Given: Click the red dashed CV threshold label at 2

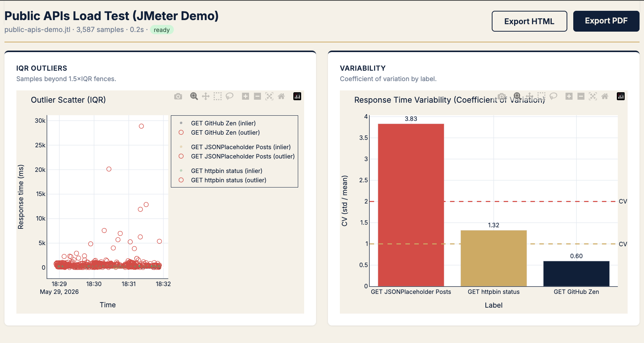Looking at the screenshot, I should (623, 201).
